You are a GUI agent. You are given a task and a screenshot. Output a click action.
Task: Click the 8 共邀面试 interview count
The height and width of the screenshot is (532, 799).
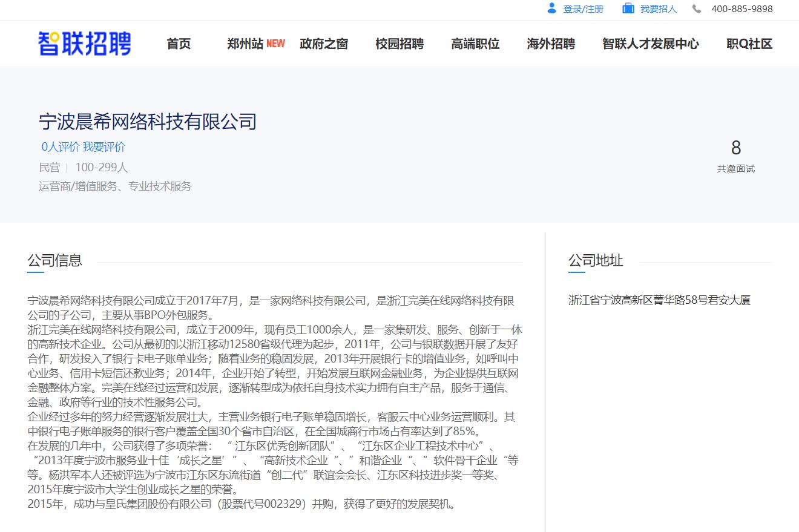coord(735,156)
